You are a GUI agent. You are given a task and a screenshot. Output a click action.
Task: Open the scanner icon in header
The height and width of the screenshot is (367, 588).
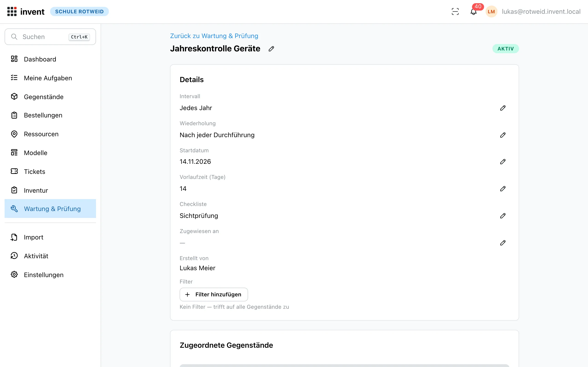coord(455,12)
